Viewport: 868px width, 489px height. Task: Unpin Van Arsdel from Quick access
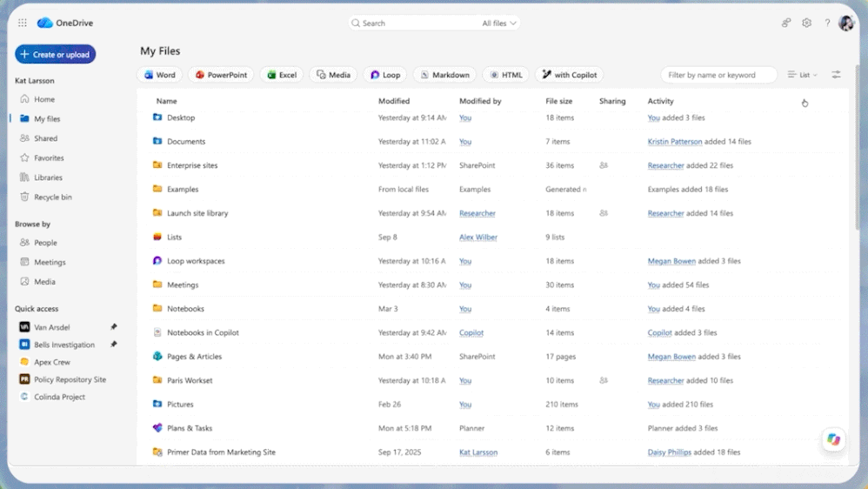(113, 327)
